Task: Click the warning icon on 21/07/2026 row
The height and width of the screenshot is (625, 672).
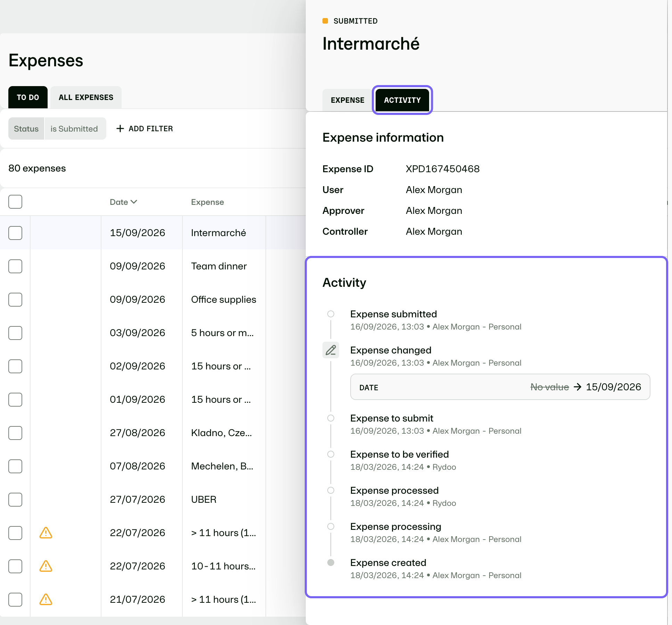Action: (46, 599)
